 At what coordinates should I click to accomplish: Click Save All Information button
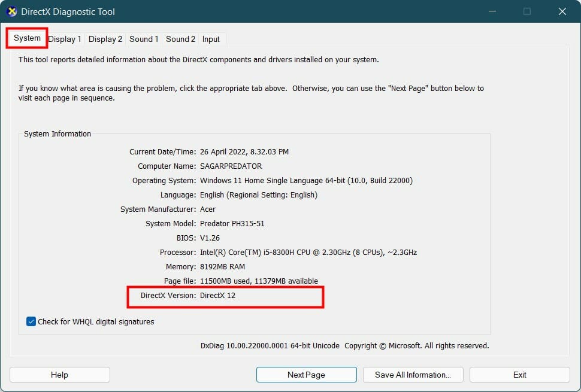coord(413,375)
